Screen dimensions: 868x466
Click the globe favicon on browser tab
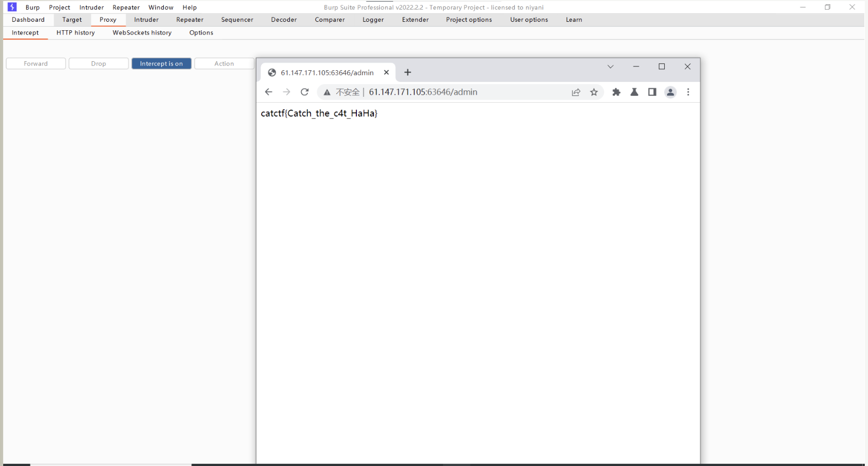coord(272,73)
